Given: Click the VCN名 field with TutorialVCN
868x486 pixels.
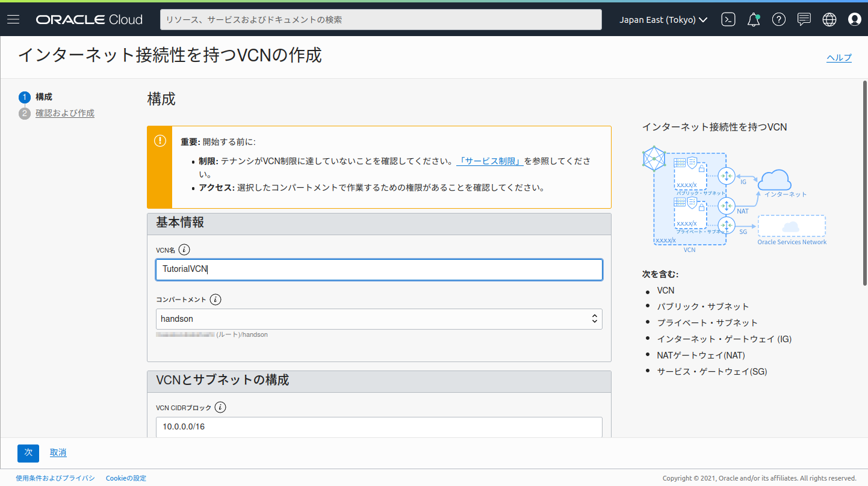Looking at the screenshot, I should (379, 269).
